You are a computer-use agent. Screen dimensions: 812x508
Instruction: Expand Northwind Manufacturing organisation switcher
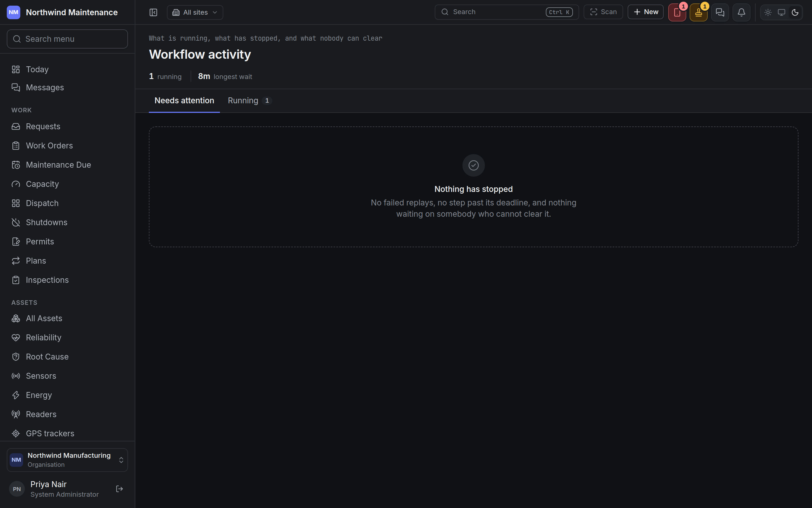click(67, 460)
